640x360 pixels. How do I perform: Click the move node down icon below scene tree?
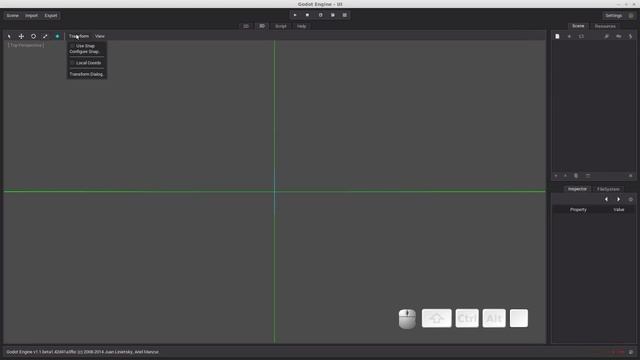click(x=556, y=176)
